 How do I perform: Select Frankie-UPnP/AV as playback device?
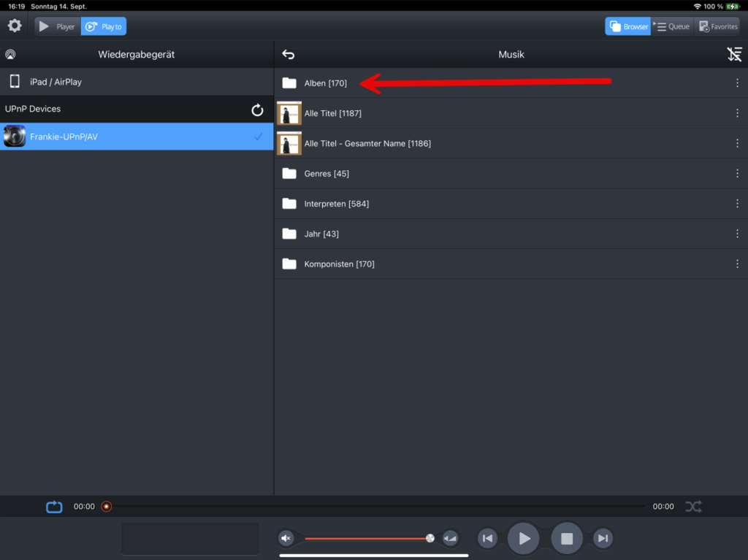coord(137,137)
